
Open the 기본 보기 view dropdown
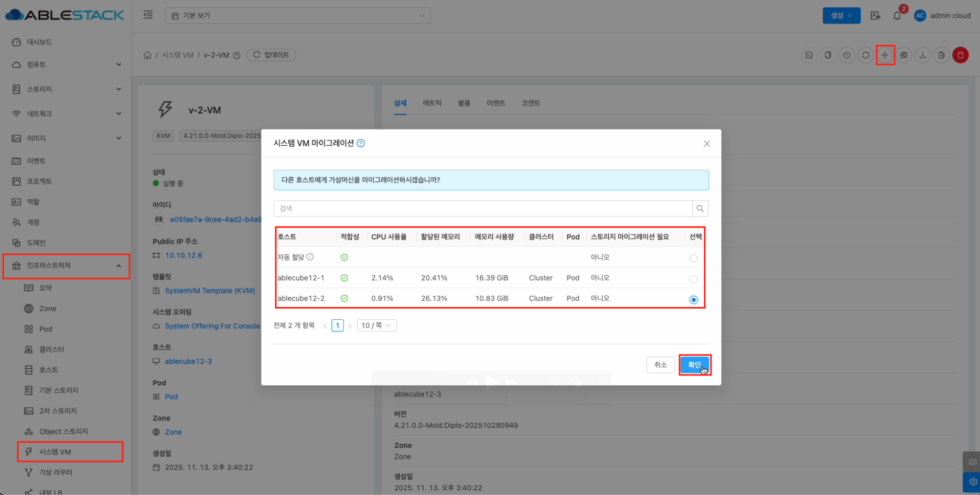[x=298, y=16]
